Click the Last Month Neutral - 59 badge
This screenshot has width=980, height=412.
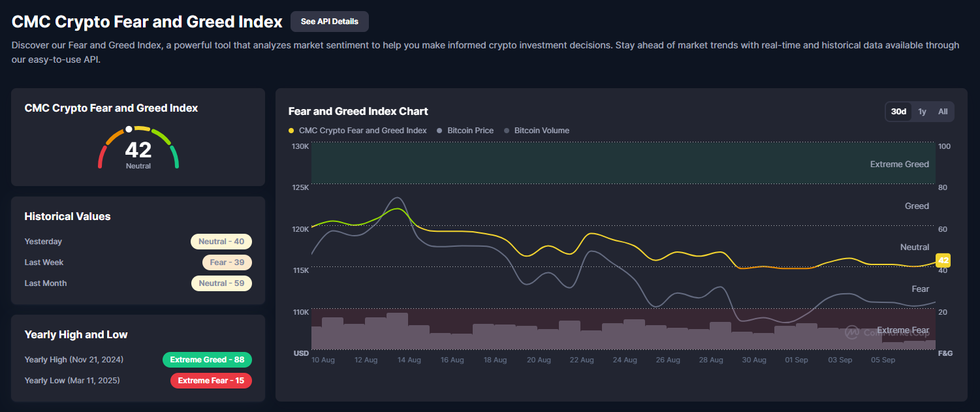coord(221,283)
